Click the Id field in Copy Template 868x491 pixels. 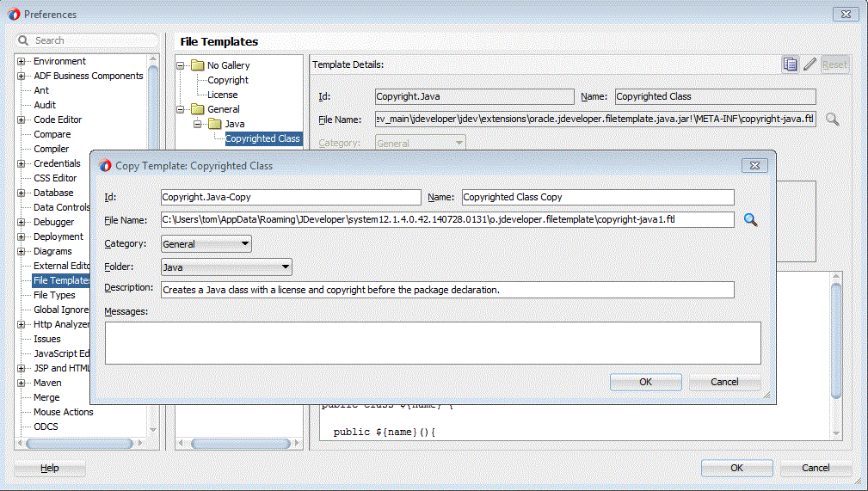coord(291,197)
